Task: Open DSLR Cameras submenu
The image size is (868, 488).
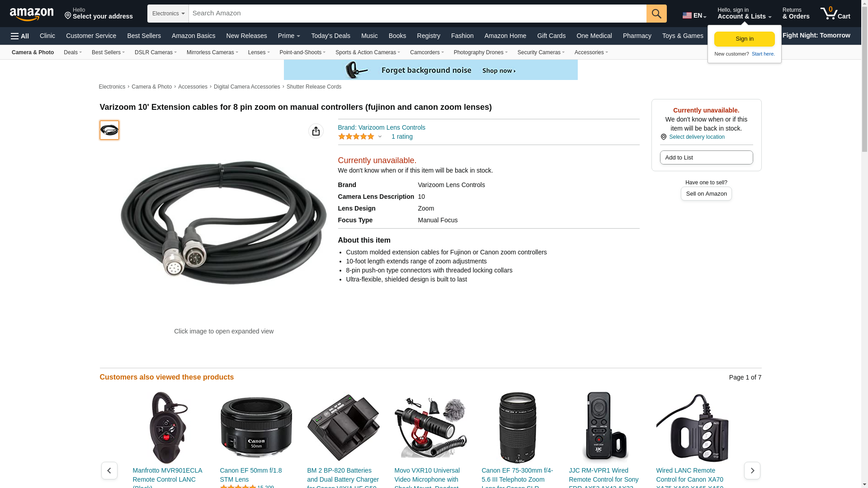Action: (156, 52)
